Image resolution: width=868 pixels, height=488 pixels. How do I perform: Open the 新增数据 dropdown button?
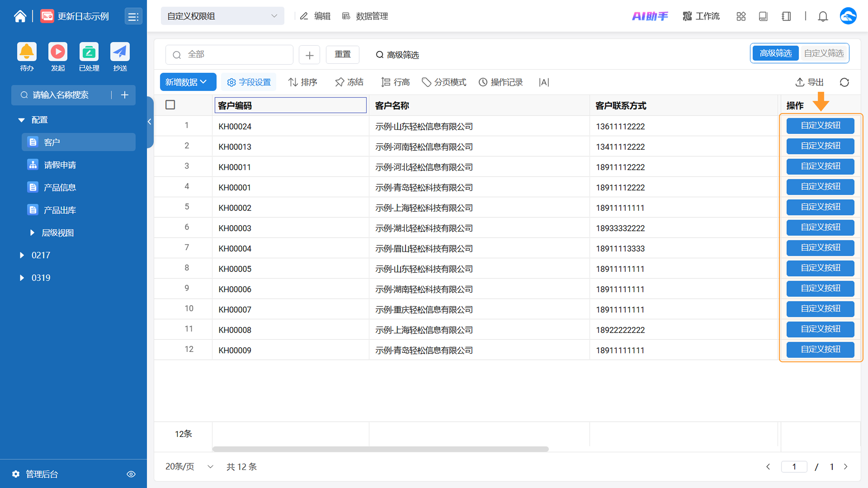pos(188,82)
